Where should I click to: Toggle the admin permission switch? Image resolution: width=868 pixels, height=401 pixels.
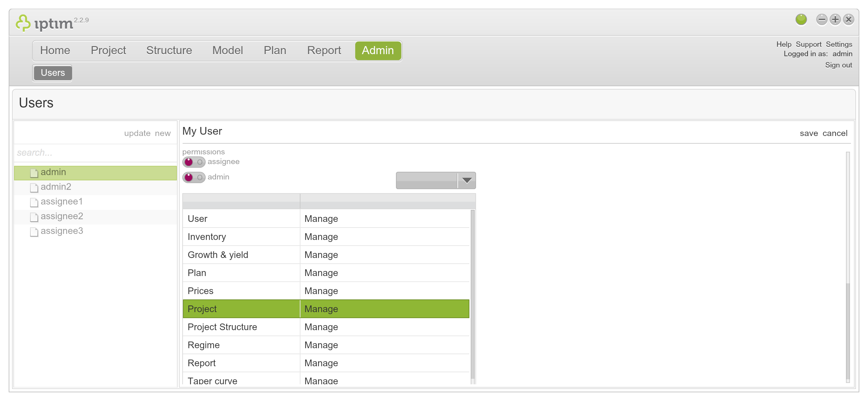click(194, 177)
